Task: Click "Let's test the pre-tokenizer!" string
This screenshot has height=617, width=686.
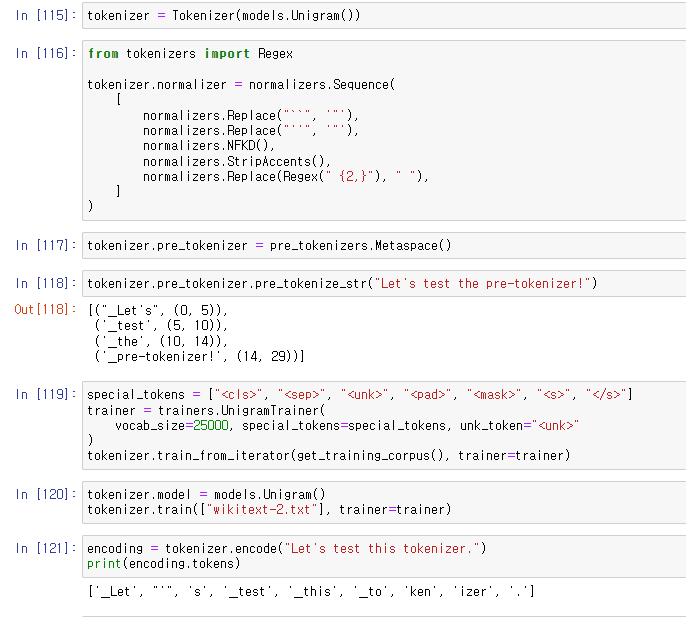Action: [483, 284]
